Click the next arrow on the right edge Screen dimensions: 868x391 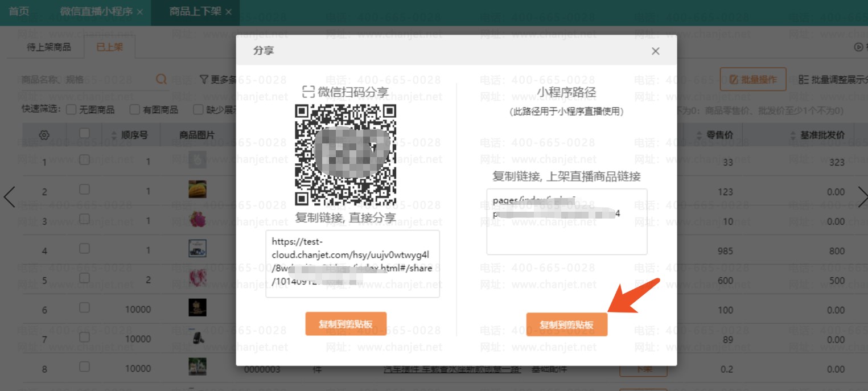pos(862,196)
